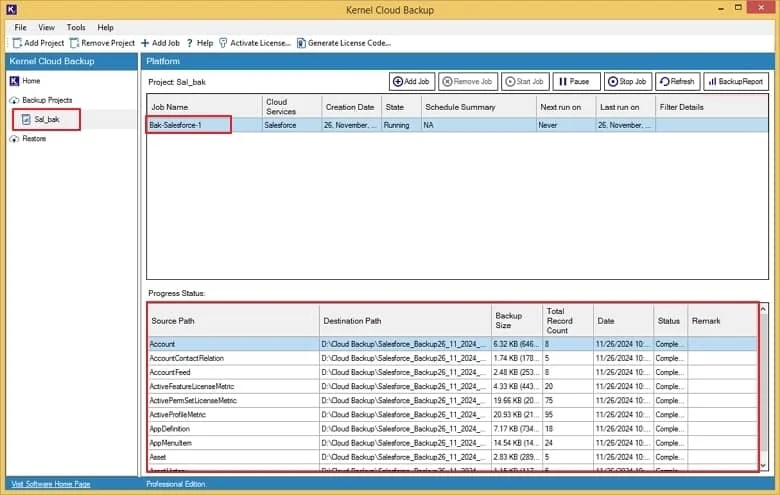Click the progress list vertical scrollbar track

pyautogui.click(x=763, y=388)
